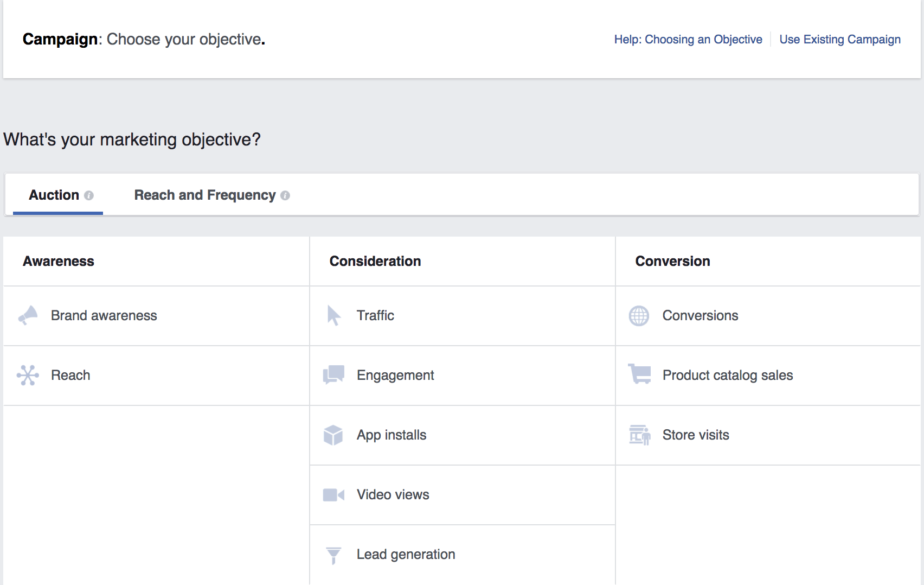The image size is (924, 585).
Task: Click the Reach objective icon
Action: point(28,375)
